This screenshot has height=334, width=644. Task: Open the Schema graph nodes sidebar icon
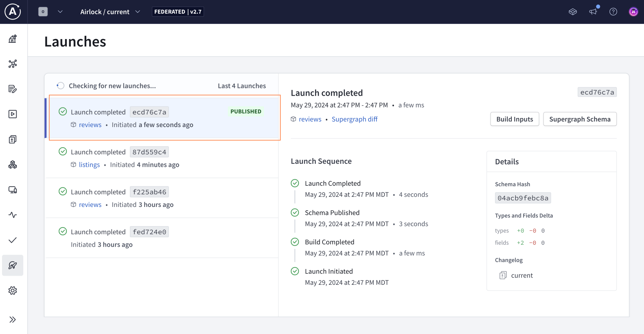point(12,64)
